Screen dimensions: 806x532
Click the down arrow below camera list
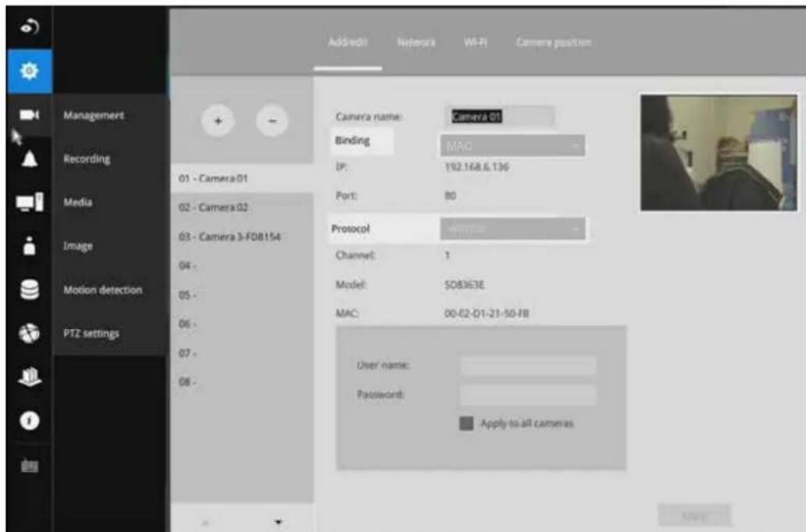click(278, 522)
